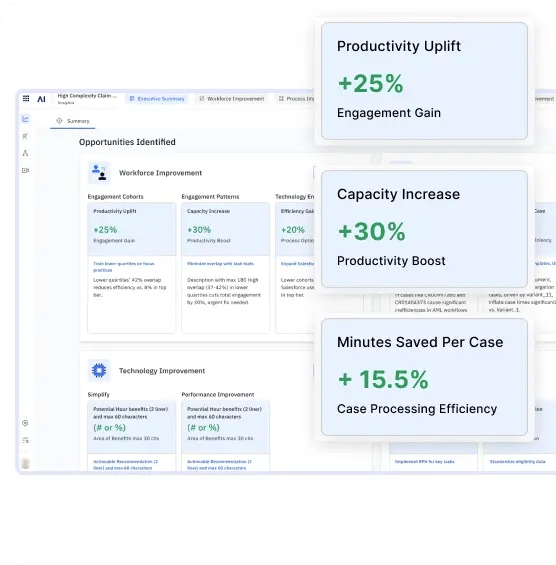
Task: Click the Lower quartiles' 42% overlap description
Action: coord(130,287)
